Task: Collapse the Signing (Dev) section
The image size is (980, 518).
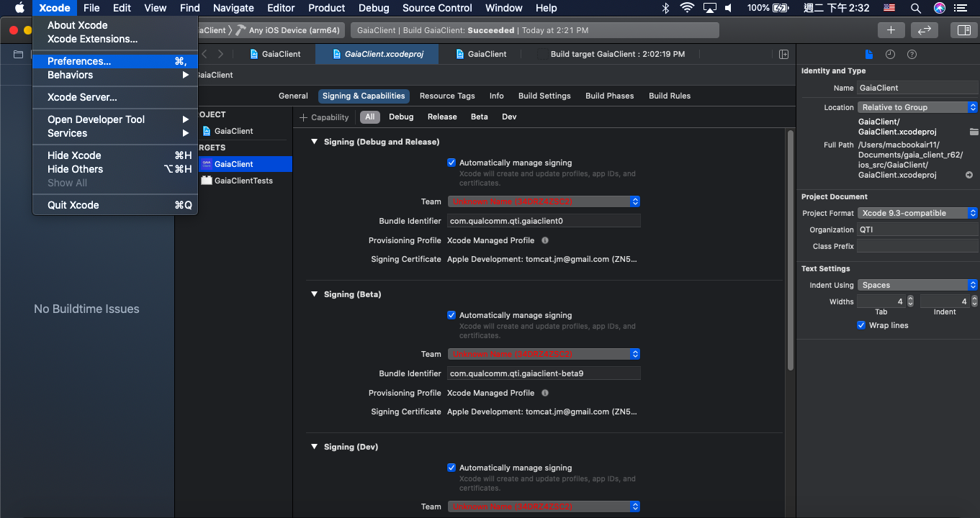Action: tap(314, 447)
